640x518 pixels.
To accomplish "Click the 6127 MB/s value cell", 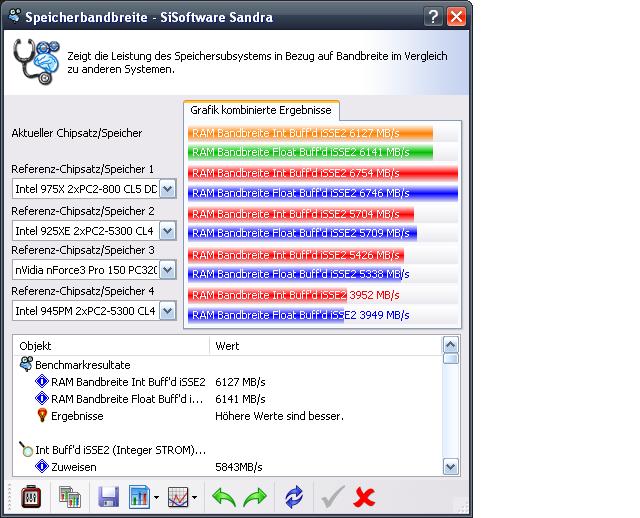I will tap(240, 382).
